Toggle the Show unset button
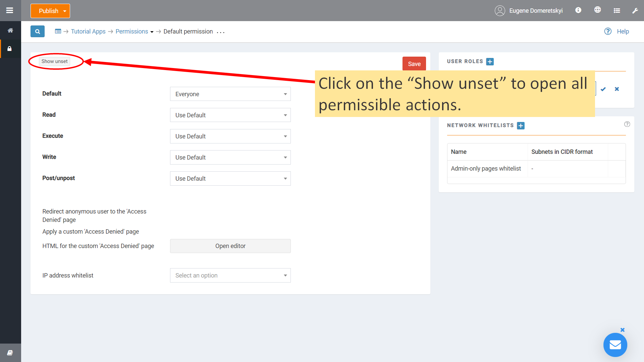The width and height of the screenshot is (644, 362). 55,61
